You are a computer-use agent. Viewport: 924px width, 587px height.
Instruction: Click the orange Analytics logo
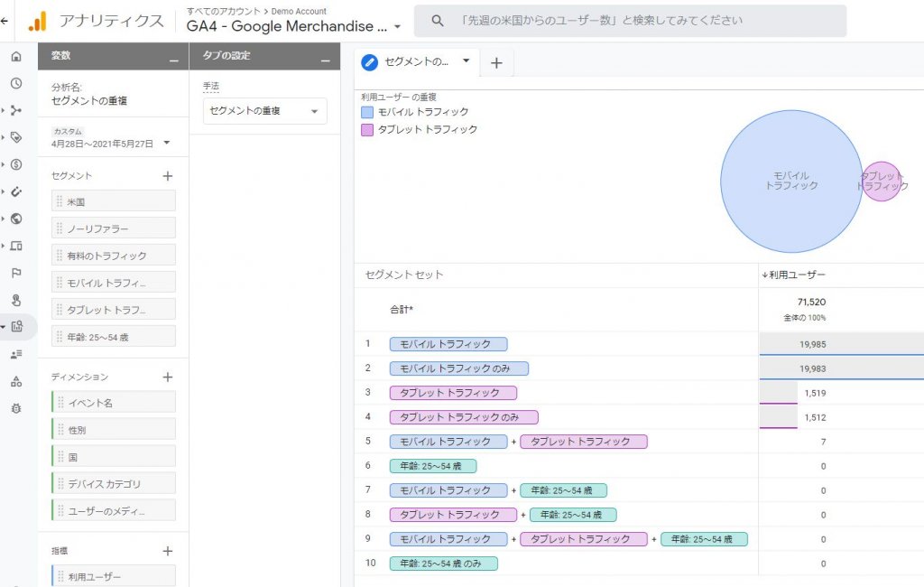pyautogui.click(x=37, y=22)
